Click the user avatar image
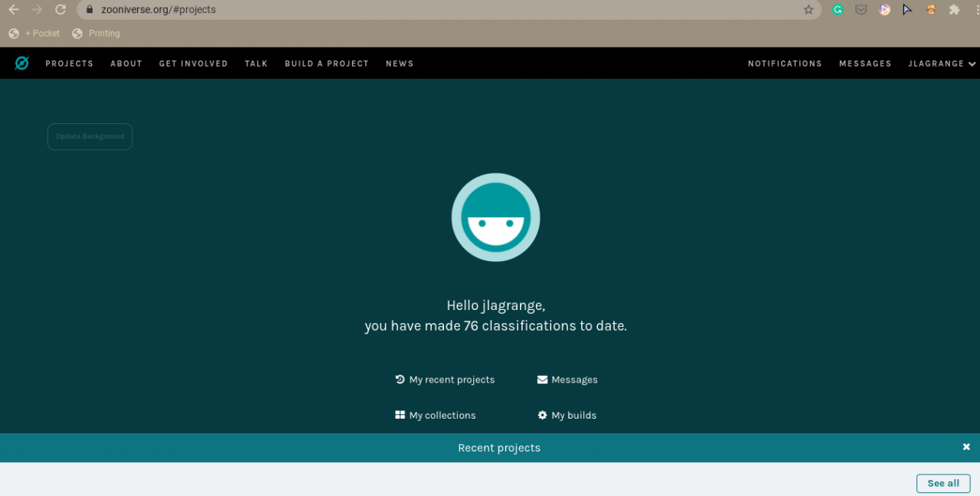This screenshot has width=980, height=496. [x=495, y=217]
